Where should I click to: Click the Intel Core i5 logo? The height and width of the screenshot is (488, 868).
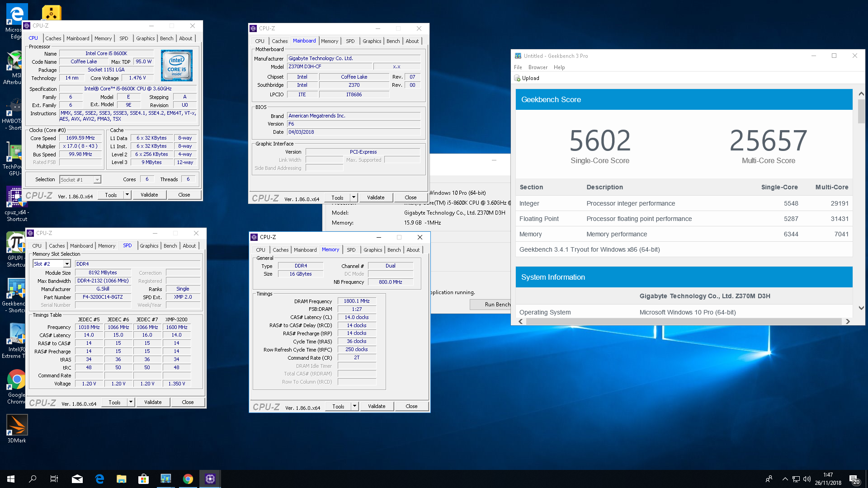click(x=177, y=66)
